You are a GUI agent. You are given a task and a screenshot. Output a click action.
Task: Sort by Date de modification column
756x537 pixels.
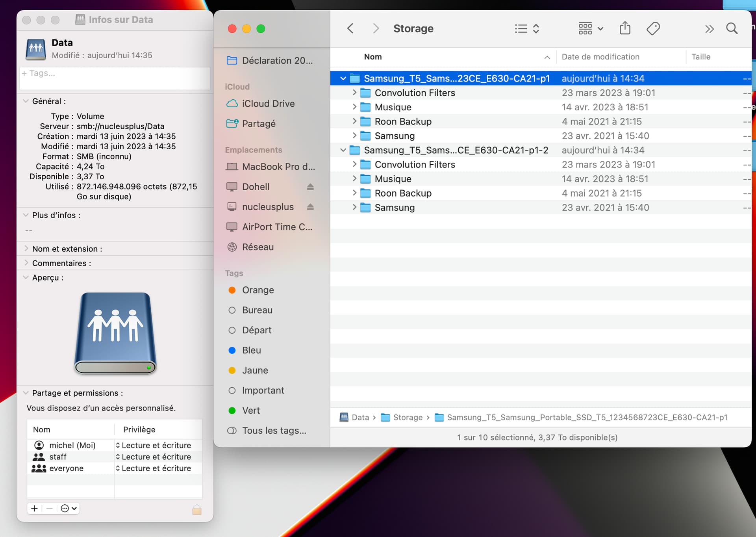point(600,57)
